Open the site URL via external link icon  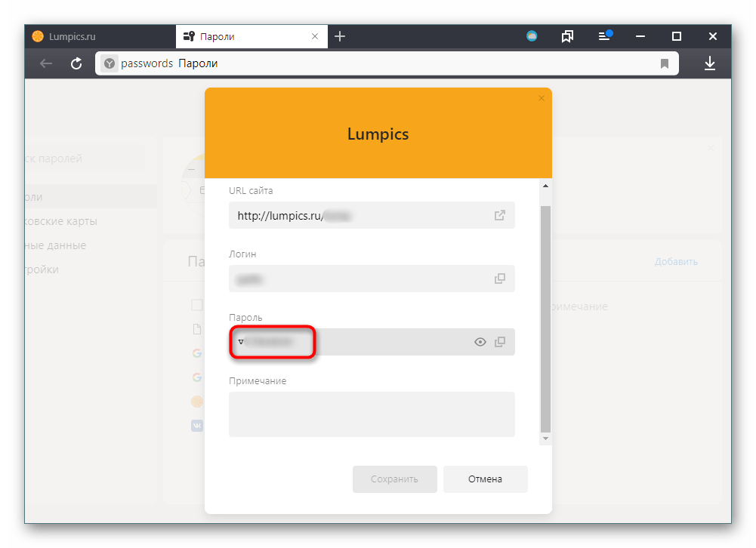pyautogui.click(x=499, y=215)
